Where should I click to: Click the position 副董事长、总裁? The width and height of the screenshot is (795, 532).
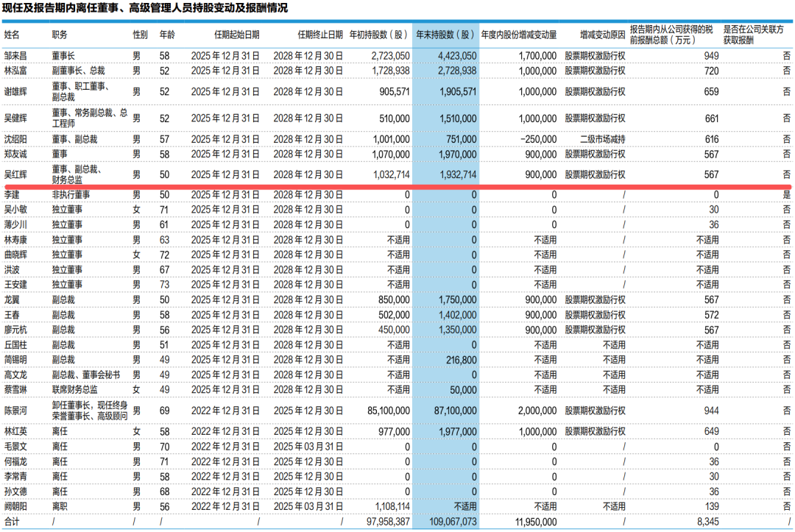[79, 71]
